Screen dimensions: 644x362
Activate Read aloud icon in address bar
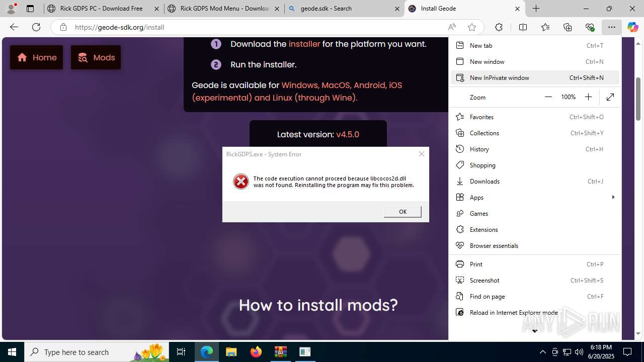[x=452, y=27]
